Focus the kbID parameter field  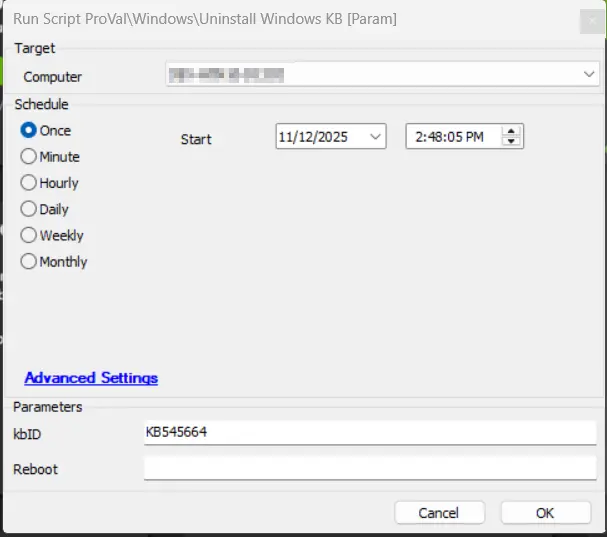(370, 432)
